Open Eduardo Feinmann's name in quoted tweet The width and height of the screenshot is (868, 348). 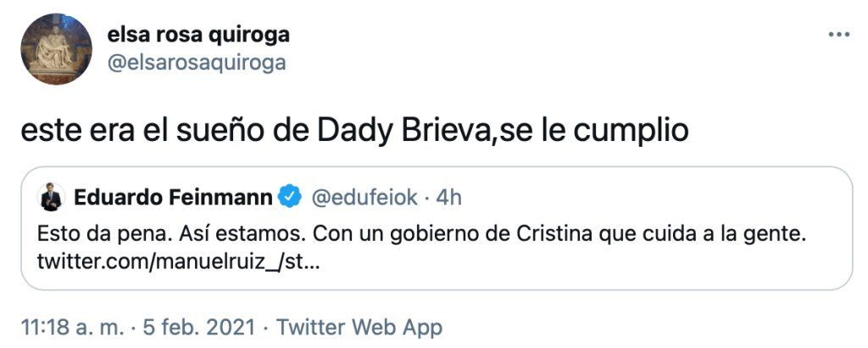pos(173,198)
